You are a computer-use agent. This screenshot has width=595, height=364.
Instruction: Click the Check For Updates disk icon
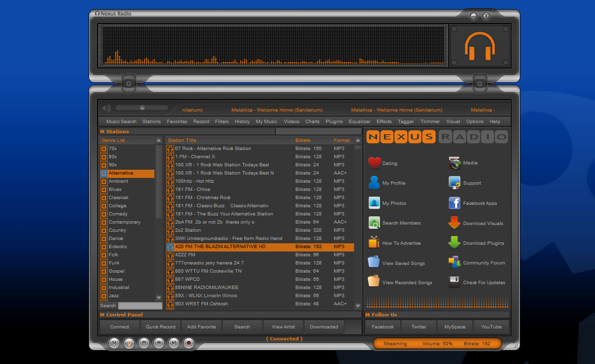455,282
